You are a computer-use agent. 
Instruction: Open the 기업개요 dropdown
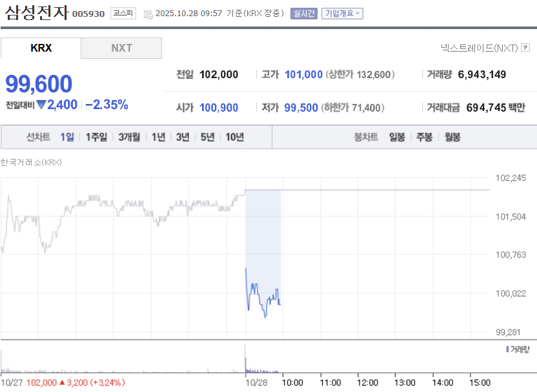pos(343,13)
